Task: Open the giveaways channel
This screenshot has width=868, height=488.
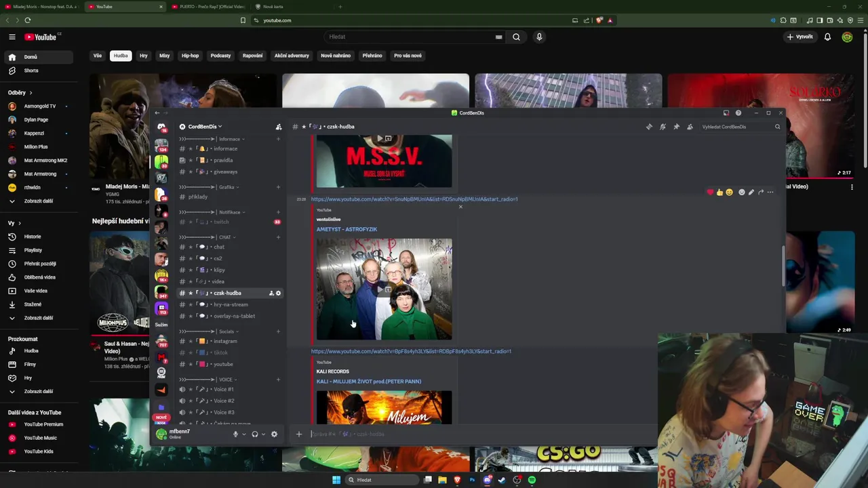Action: tap(231, 172)
